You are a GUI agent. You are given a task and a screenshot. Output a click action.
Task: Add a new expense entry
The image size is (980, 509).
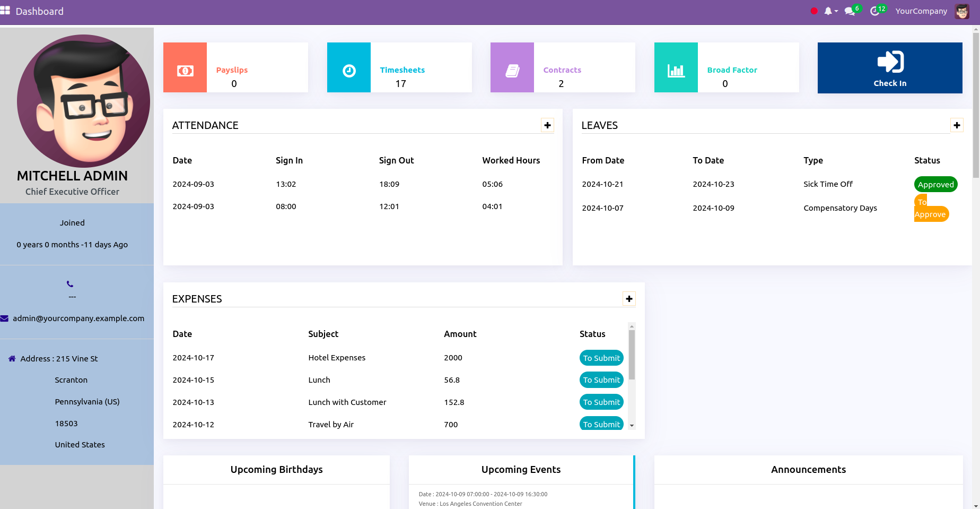pos(629,299)
